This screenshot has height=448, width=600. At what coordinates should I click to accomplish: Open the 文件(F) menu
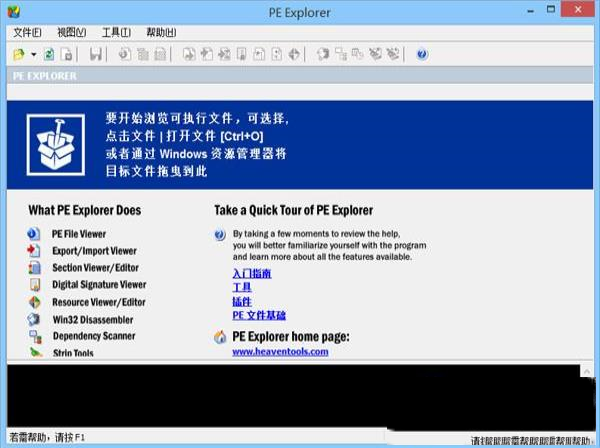28,33
